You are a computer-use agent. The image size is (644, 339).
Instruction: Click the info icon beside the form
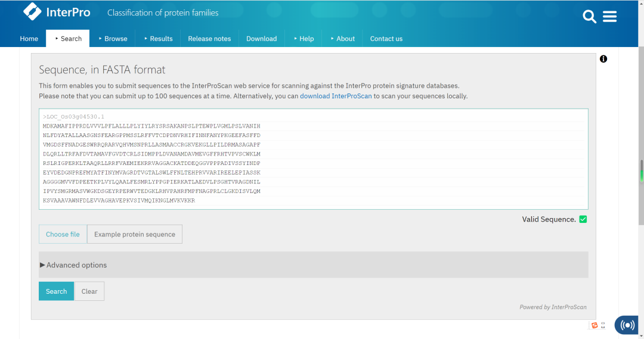pyautogui.click(x=603, y=59)
